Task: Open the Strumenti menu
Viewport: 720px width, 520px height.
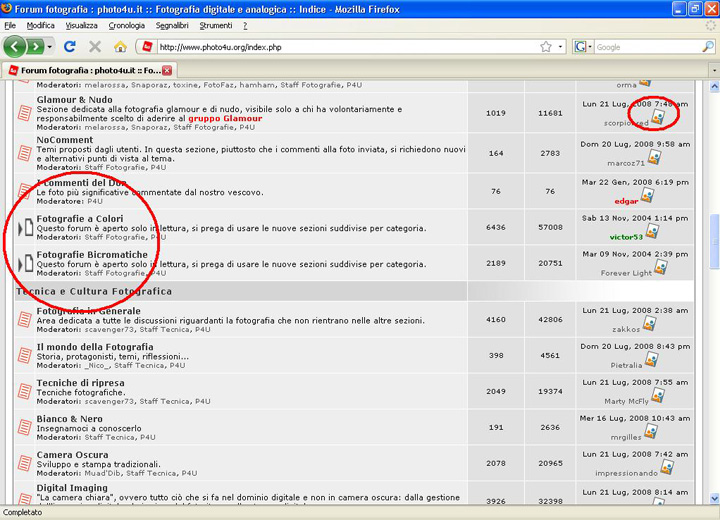Action: (x=215, y=25)
